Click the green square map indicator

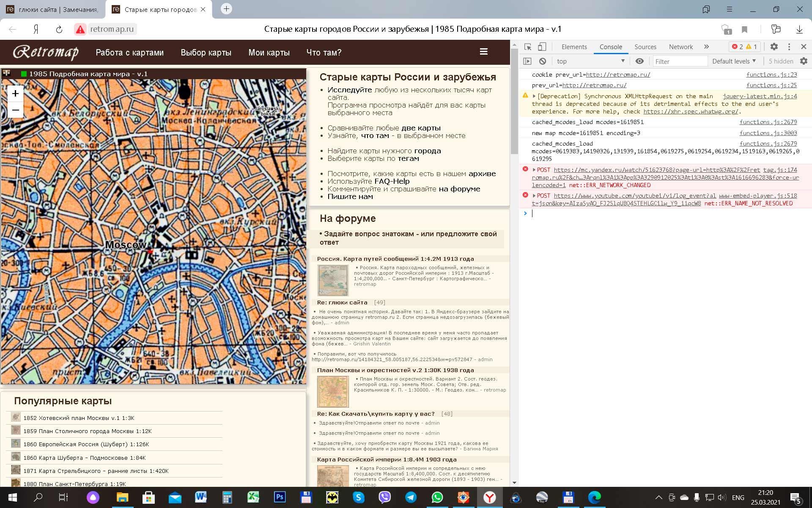[24, 74]
